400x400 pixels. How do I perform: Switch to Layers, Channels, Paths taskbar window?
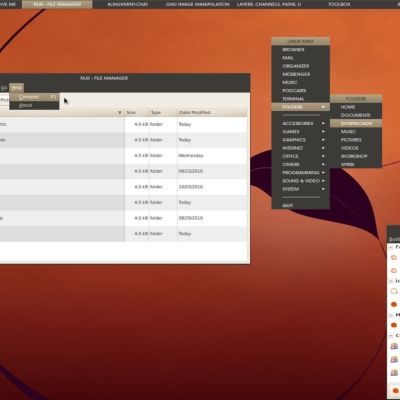269,4
